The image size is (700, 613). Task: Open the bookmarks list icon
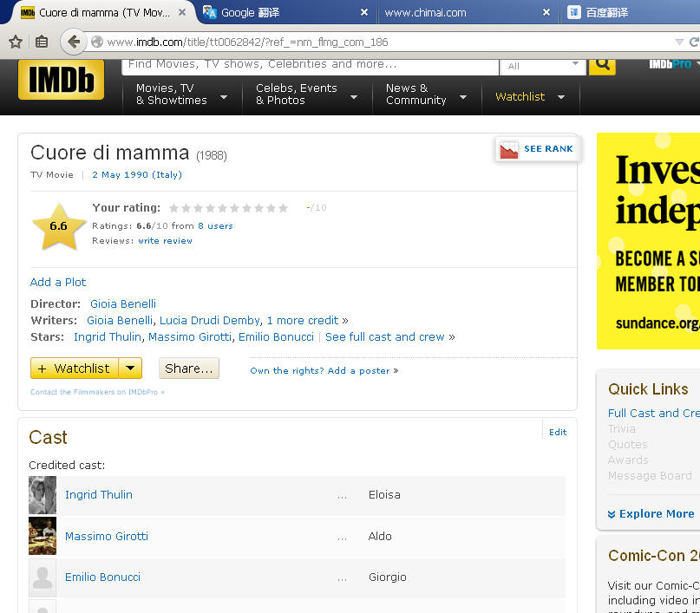click(x=42, y=42)
